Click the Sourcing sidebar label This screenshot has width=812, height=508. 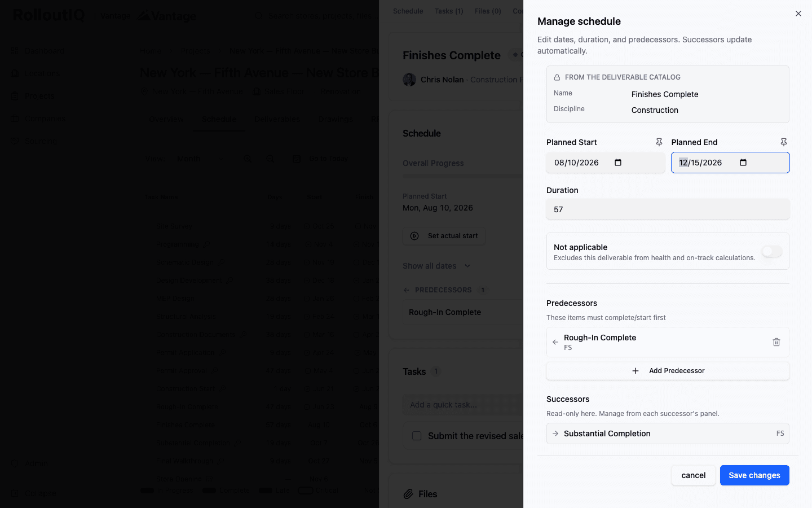41,141
